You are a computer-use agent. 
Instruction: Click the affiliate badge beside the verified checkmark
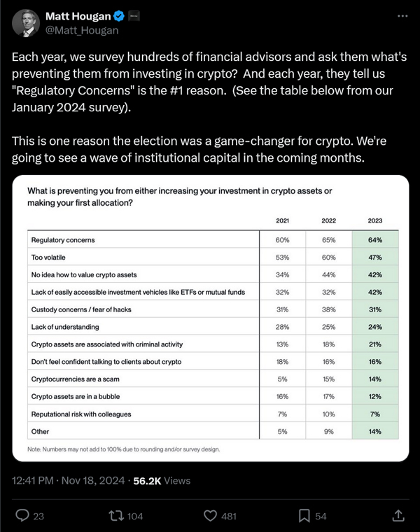coord(133,16)
